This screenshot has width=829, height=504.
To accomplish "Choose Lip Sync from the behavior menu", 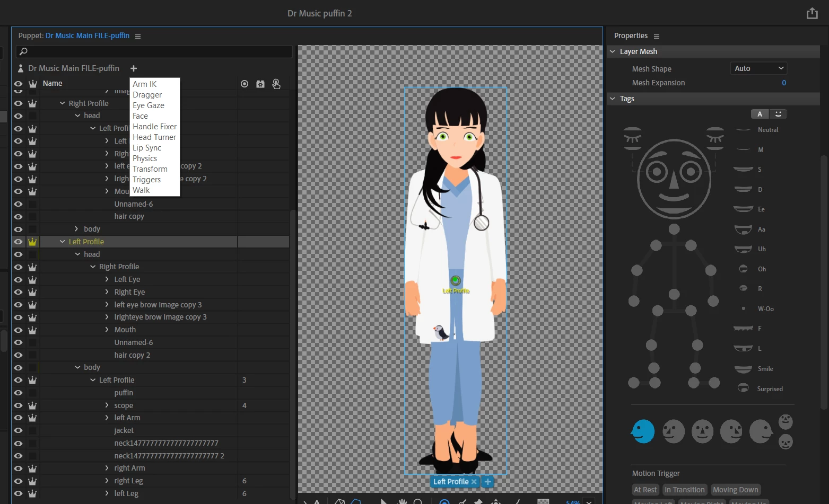I will (x=147, y=148).
